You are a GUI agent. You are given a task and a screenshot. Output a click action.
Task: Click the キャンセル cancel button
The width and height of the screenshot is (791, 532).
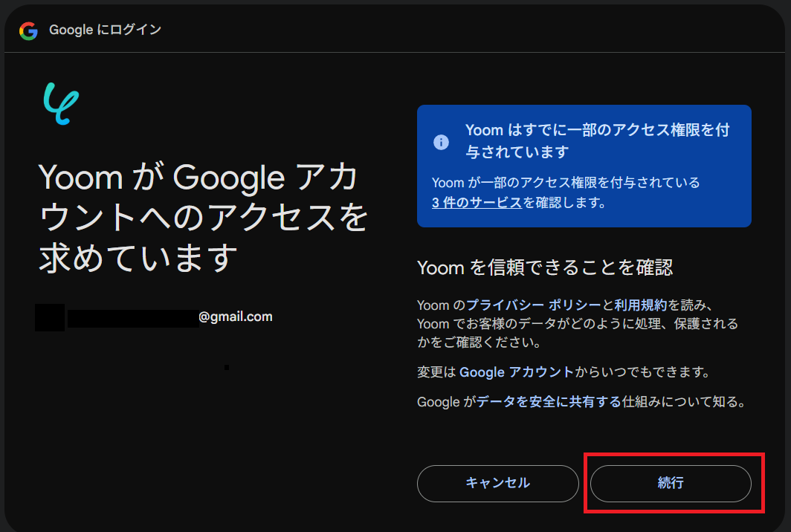[x=497, y=483]
